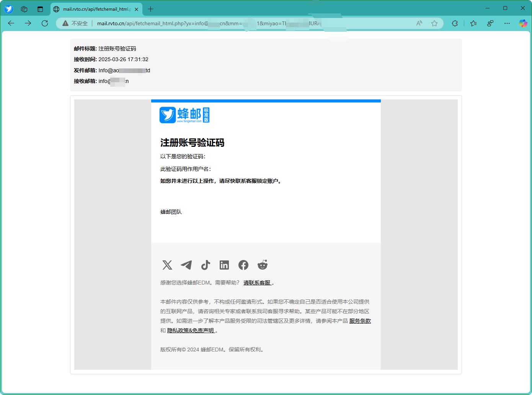Image resolution: width=532 pixels, height=395 pixels.
Task: Open the Telegram icon in email footer
Action: coord(186,265)
